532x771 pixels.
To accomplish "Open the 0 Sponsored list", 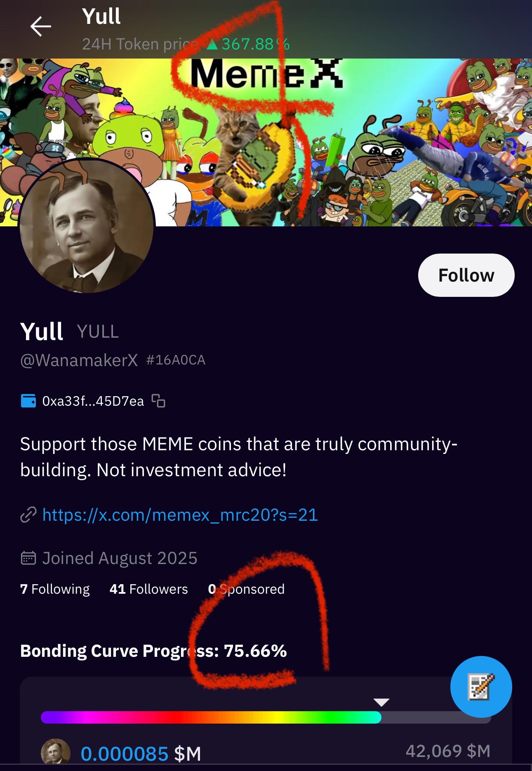I will (246, 589).
